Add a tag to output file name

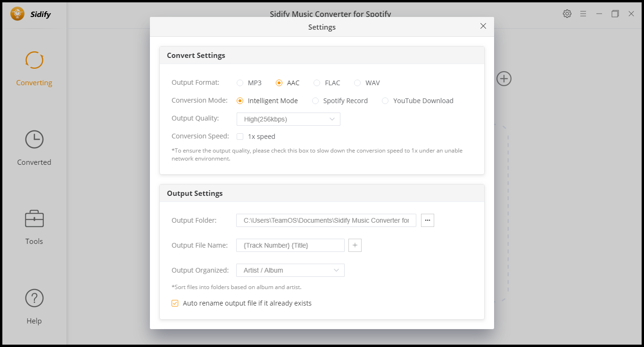click(x=355, y=245)
